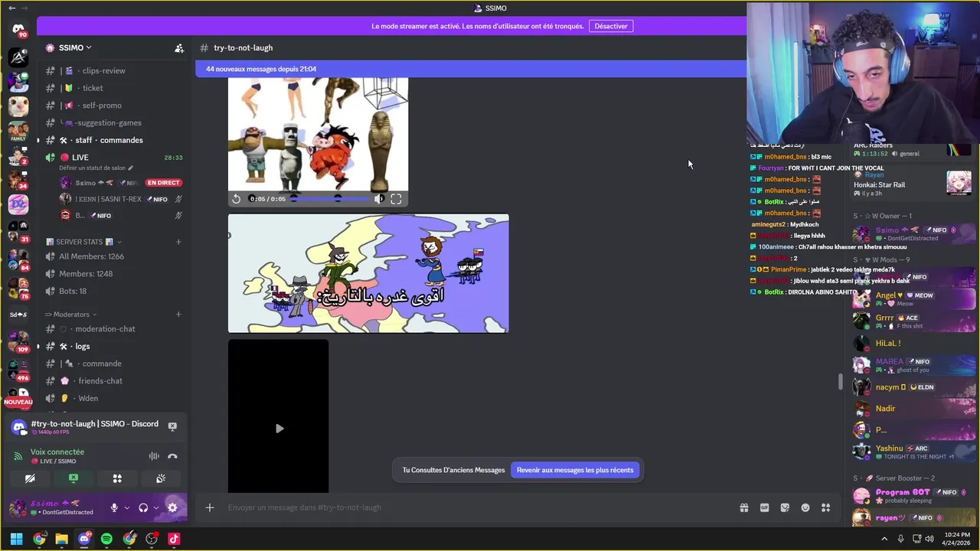The image size is (980, 551).
Task: Play the black video thumbnail
Action: [x=279, y=428]
